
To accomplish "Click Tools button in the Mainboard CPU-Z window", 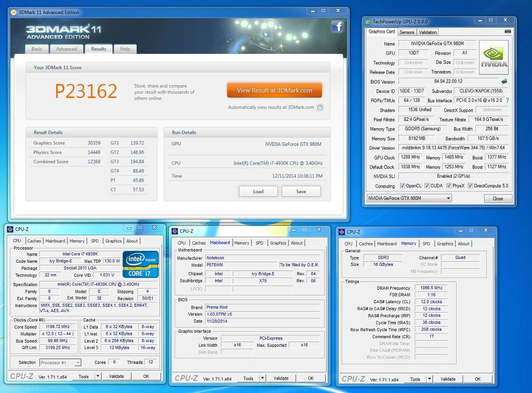I will click(x=248, y=378).
